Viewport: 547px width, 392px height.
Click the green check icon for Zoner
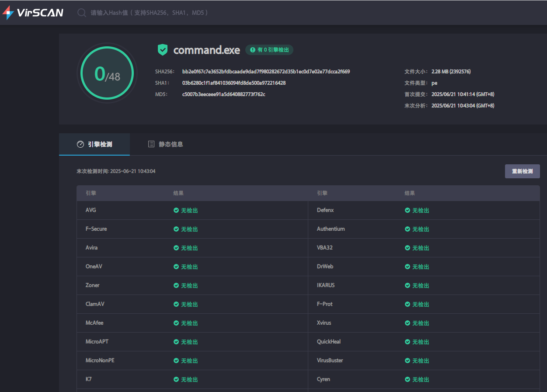[176, 285]
